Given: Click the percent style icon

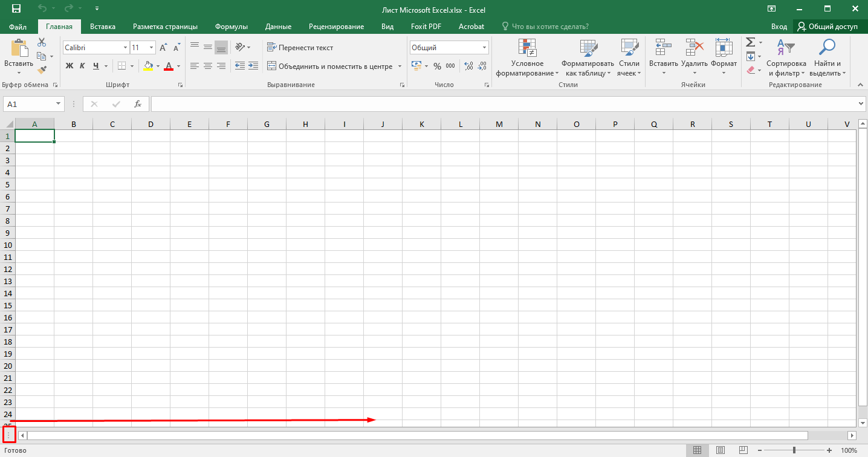Looking at the screenshot, I should click(x=437, y=66).
